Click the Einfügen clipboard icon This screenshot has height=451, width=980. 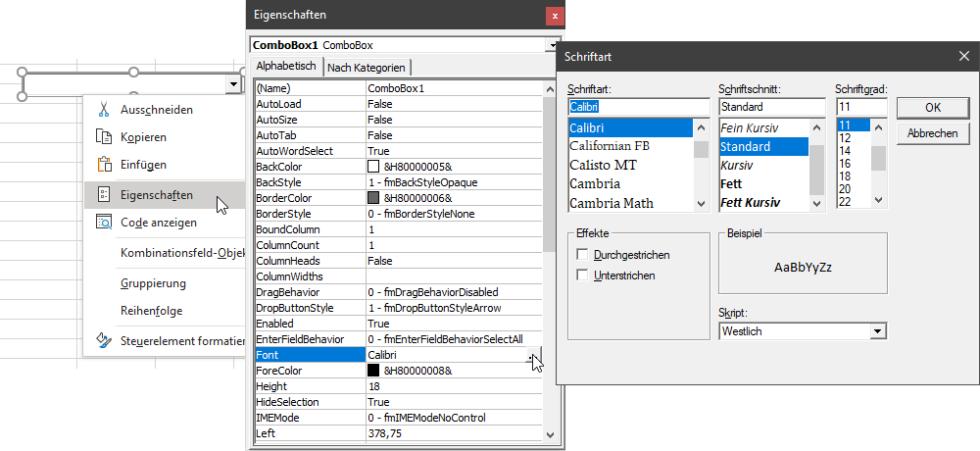click(103, 165)
